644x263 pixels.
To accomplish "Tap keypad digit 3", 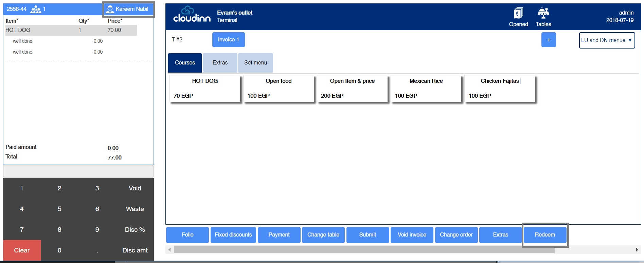I will 97,188.
